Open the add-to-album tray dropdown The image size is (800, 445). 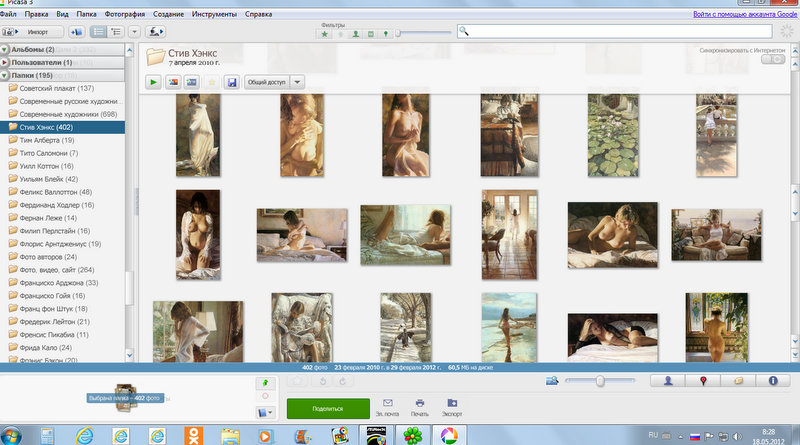click(x=265, y=412)
